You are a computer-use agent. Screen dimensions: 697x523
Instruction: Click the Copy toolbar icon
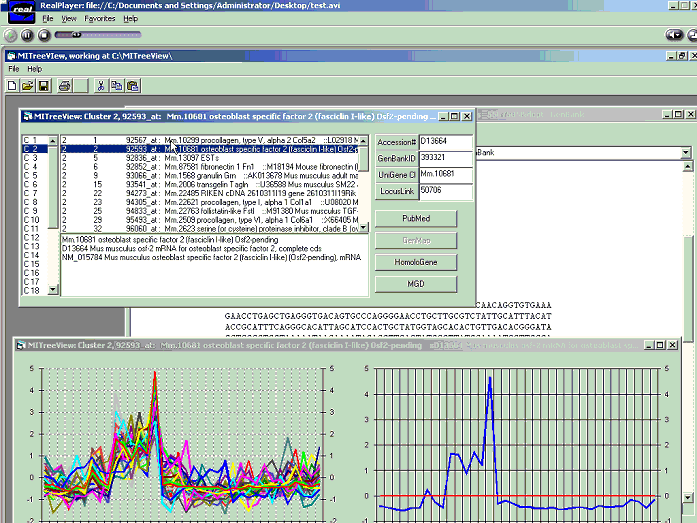tap(116, 86)
